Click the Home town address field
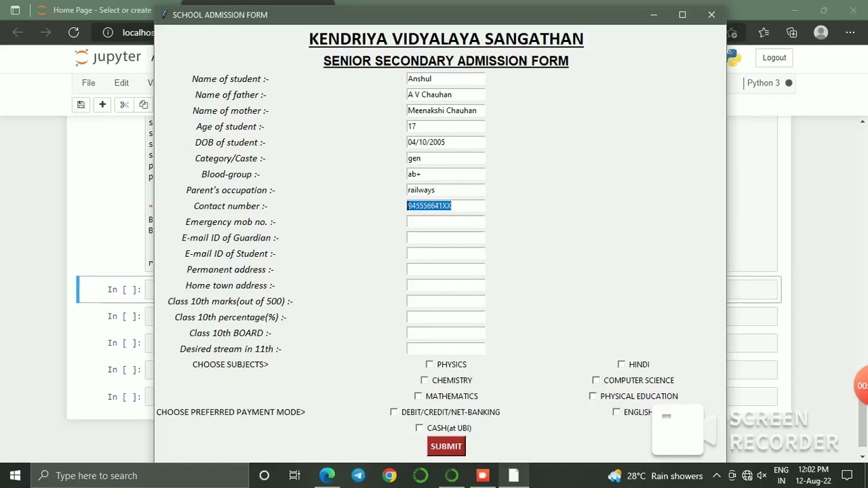 446,285
